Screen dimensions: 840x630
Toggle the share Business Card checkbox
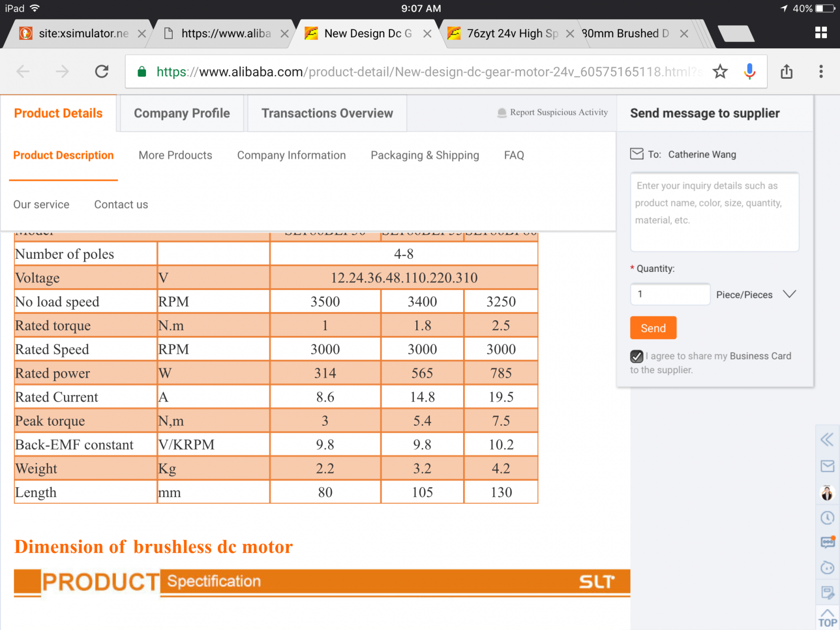tap(637, 356)
